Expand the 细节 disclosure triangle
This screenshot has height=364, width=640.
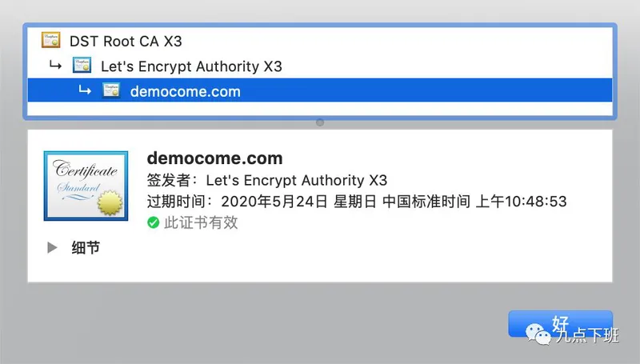tap(52, 247)
